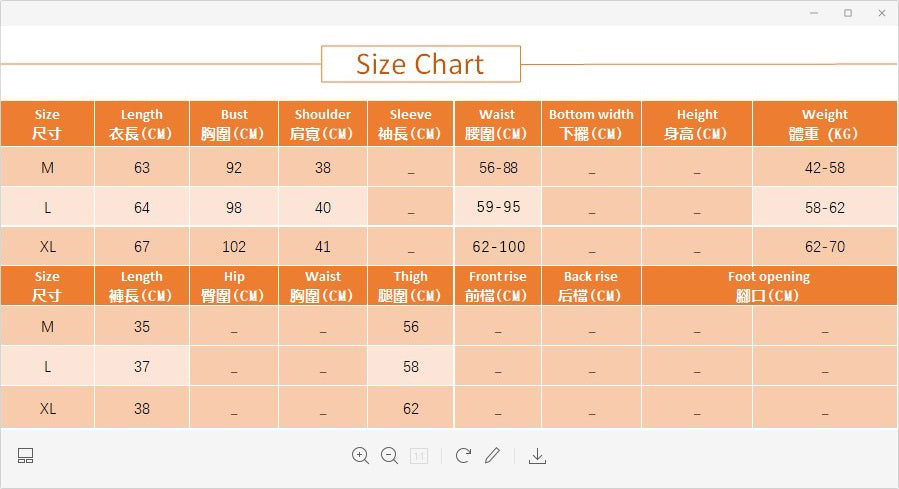The height and width of the screenshot is (489, 899).
Task: Click the Bust column header
Action: pos(234,124)
